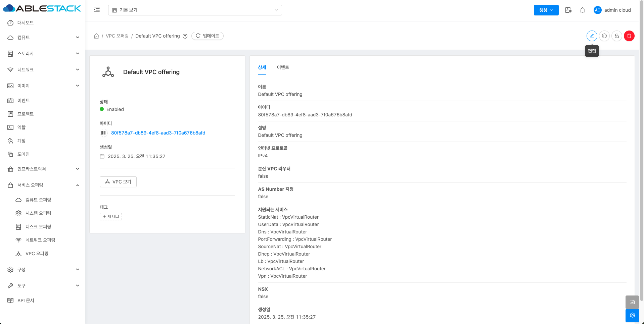Screen dimensions: 644x324
Task: Open the 생성 create dropdown button
Action: [546, 10]
